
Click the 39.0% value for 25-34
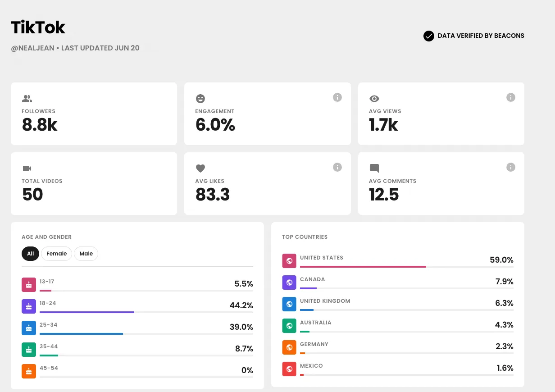[241, 327]
